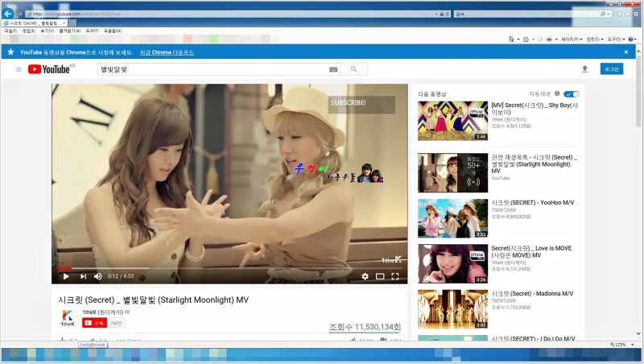644x364 pixels.
Task: Open the 안전(S) dropdown
Action: pyautogui.click(x=595, y=39)
